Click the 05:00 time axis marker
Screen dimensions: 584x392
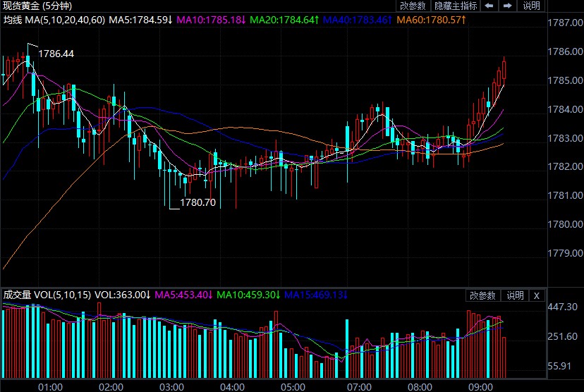click(293, 387)
